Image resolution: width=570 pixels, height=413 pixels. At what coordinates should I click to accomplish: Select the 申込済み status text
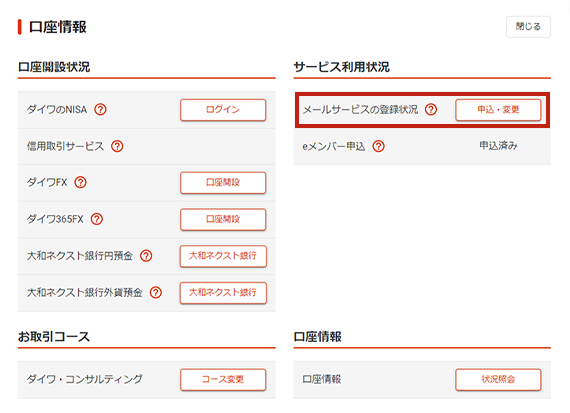(x=498, y=146)
